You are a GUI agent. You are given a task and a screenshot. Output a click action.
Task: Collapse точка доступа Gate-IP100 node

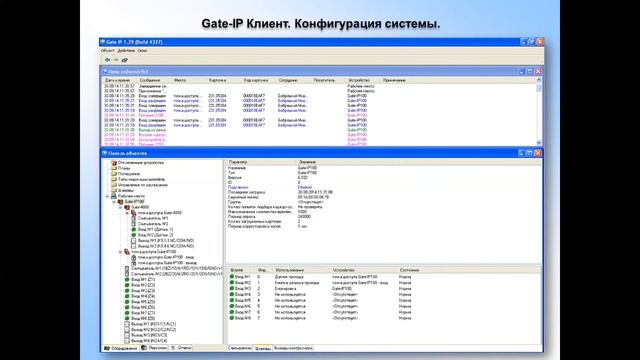tap(121, 252)
